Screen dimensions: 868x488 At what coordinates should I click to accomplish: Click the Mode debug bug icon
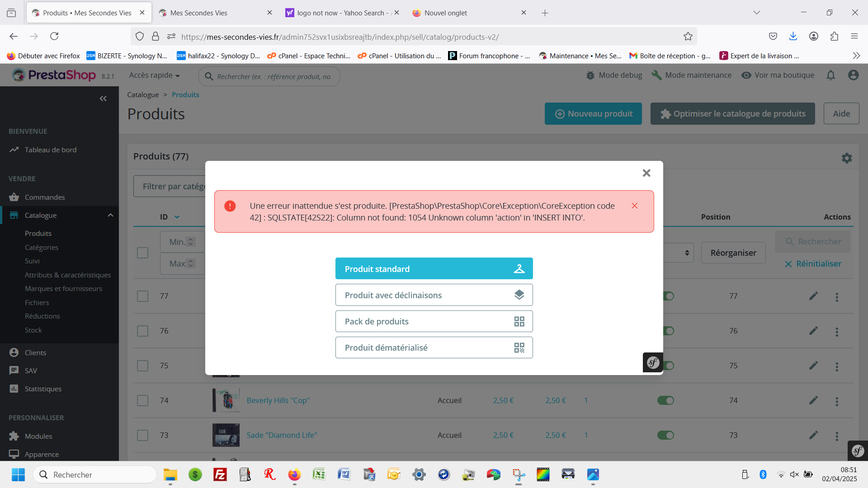pos(590,75)
